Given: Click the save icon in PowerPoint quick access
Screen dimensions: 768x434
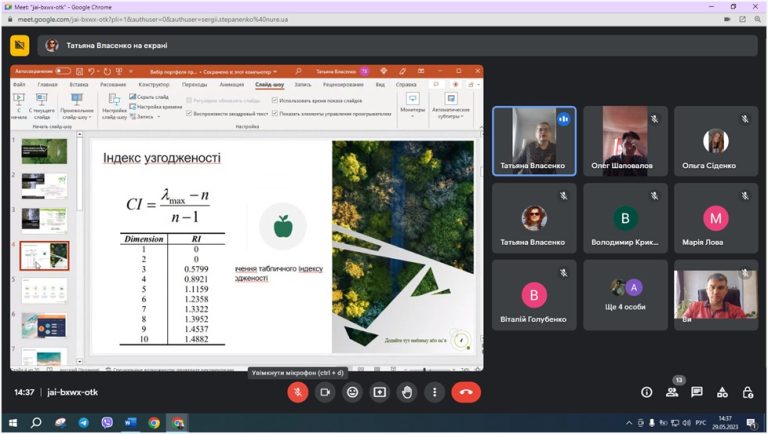Looking at the screenshot, I should pyautogui.click(x=80, y=72).
